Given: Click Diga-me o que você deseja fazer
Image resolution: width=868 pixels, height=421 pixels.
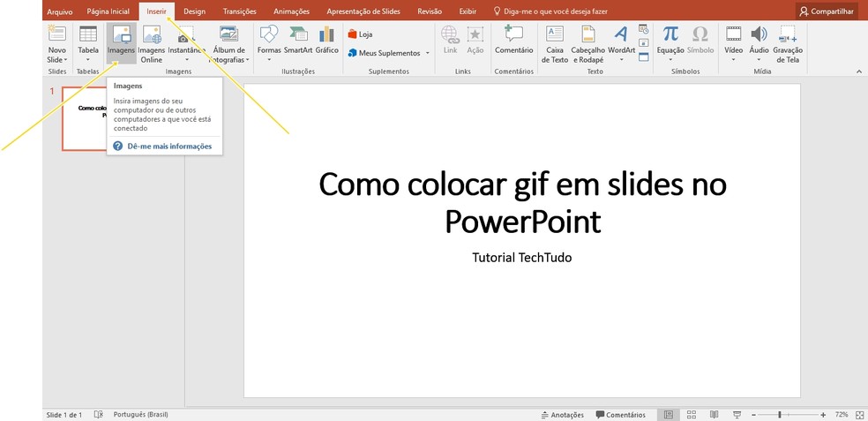Looking at the screenshot, I should point(550,11).
